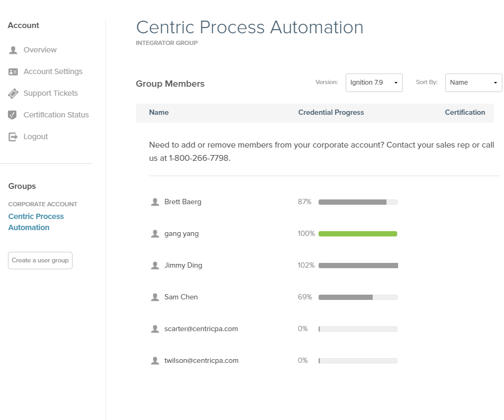
Task: Click the 102% value for Jimmy Ding
Action: point(306,265)
